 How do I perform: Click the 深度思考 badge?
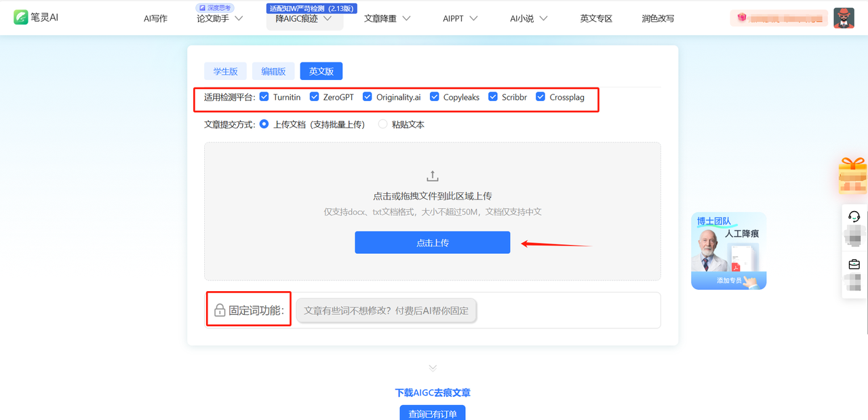click(215, 8)
